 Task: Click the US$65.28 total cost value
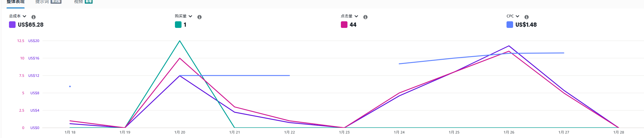(31, 25)
